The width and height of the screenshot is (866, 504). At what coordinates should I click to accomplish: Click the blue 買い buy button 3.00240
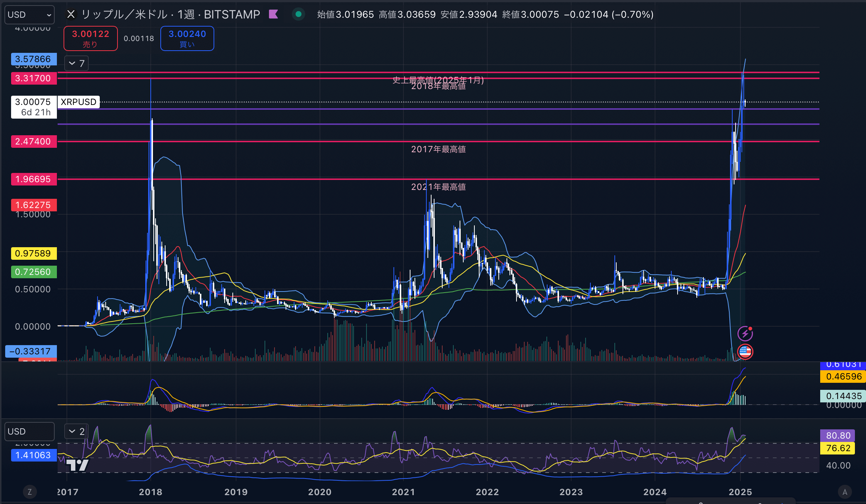[x=187, y=38]
